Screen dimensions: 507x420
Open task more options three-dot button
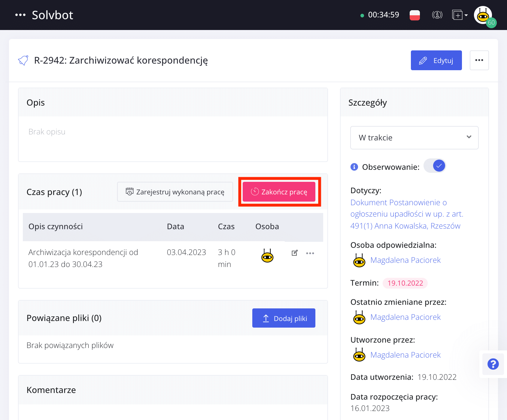click(x=479, y=60)
